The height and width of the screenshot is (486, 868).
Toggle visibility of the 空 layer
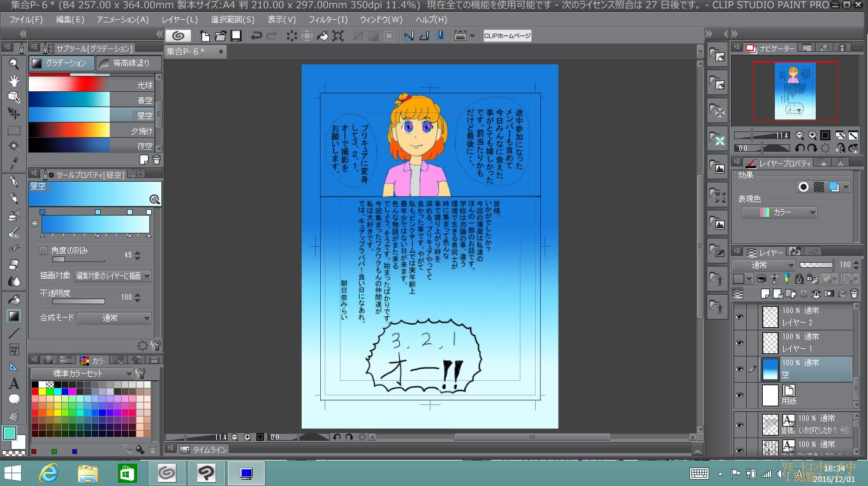coord(739,369)
